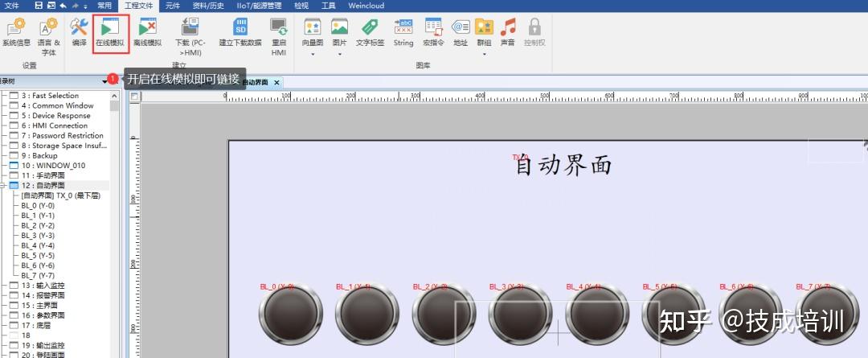This screenshot has height=358, width=868.
Task: Start 离线模拟 offline simulation
Action: coord(147,33)
